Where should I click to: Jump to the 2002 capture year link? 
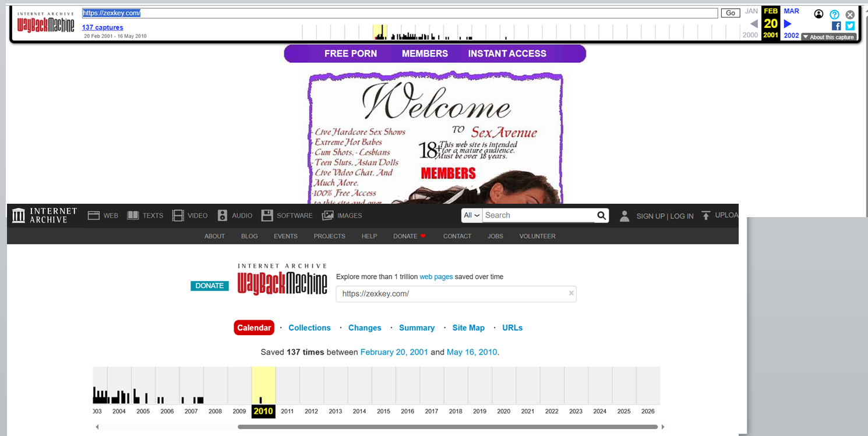click(791, 36)
